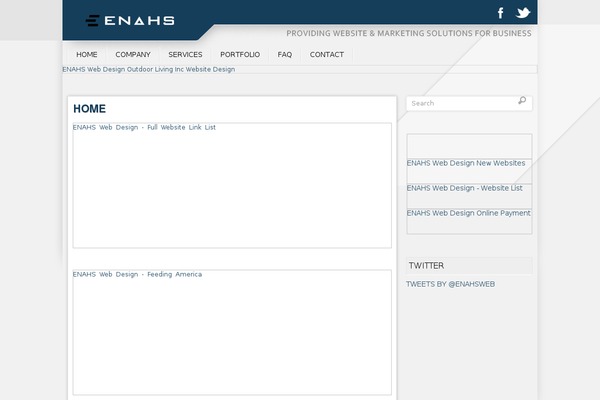Open the Portfolio navigation item

point(240,55)
